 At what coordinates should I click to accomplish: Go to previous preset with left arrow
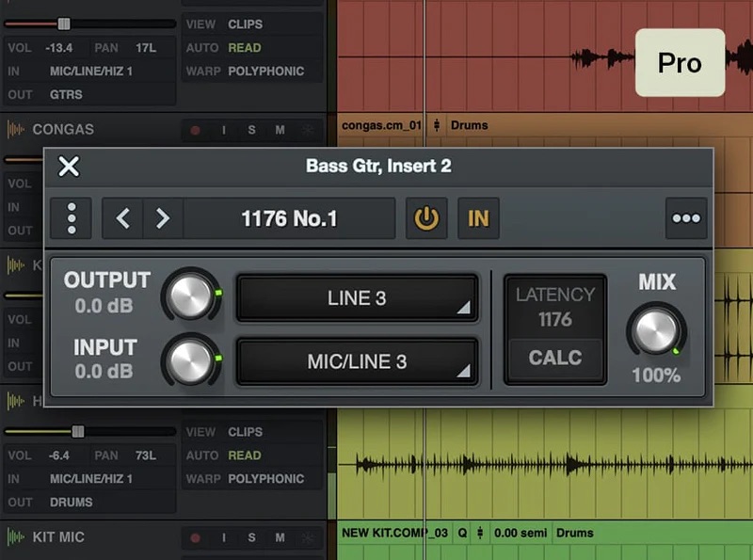click(122, 218)
